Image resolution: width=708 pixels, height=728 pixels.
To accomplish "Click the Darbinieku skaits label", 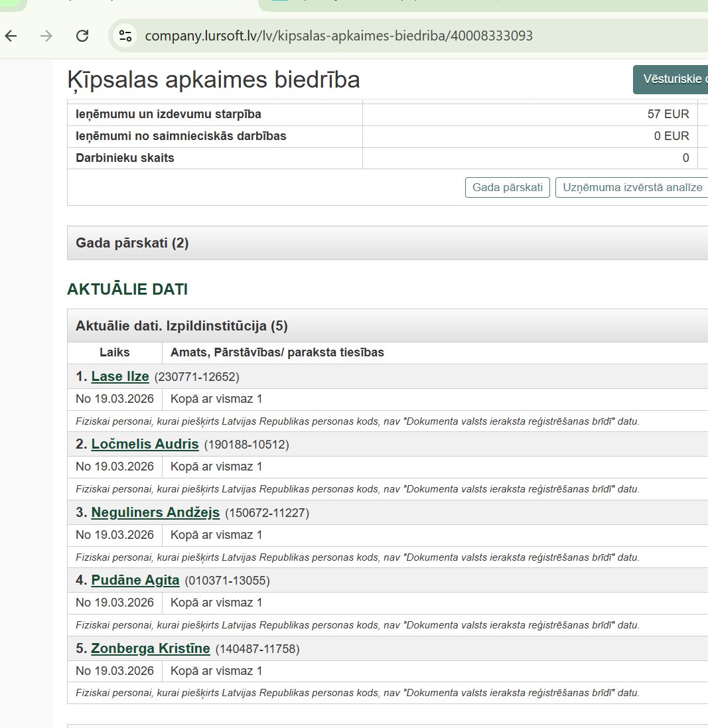I will coord(125,158).
